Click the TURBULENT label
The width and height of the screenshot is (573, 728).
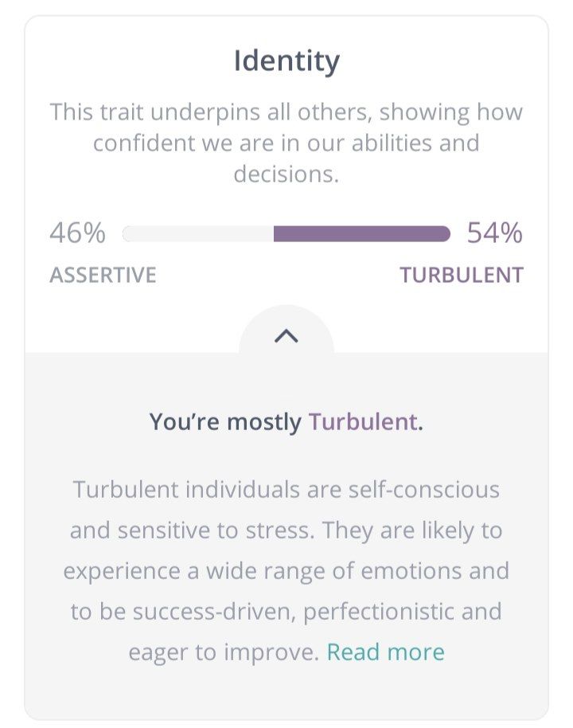pos(462,275)
